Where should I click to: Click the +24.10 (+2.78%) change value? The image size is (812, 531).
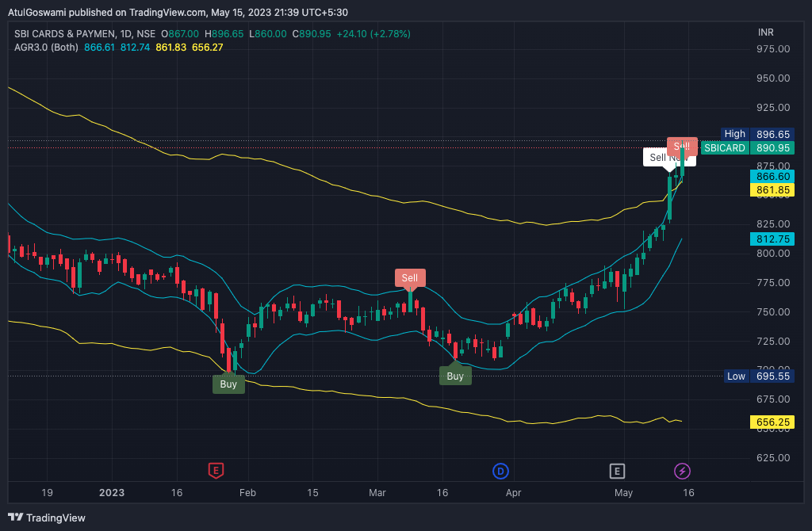(373, 33)
